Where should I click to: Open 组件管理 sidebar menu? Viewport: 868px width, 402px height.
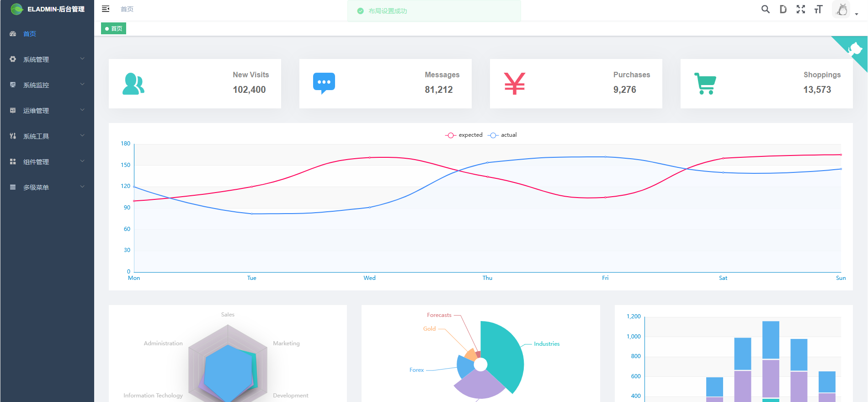47,162
